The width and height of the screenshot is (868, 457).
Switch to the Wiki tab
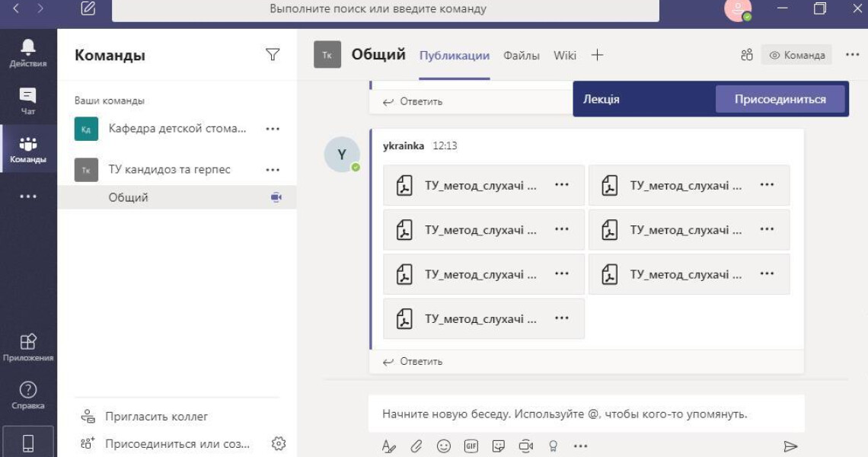pos(565,56)
